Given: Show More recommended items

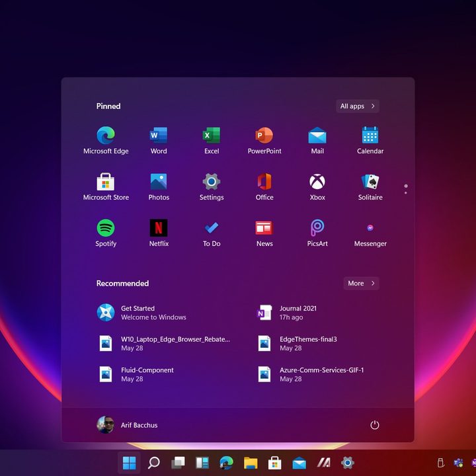Looking at the screenshot, I should point(361,283).
